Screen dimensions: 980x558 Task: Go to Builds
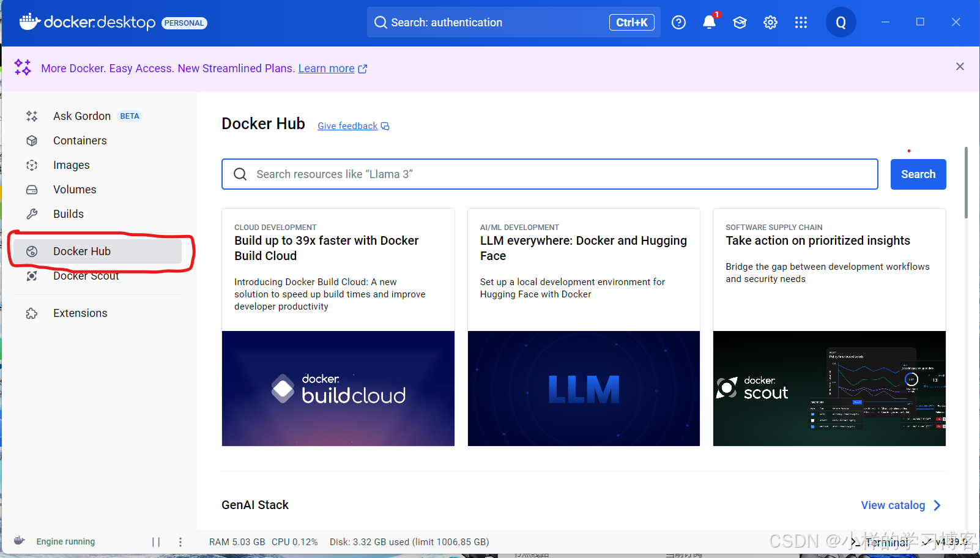69,214
